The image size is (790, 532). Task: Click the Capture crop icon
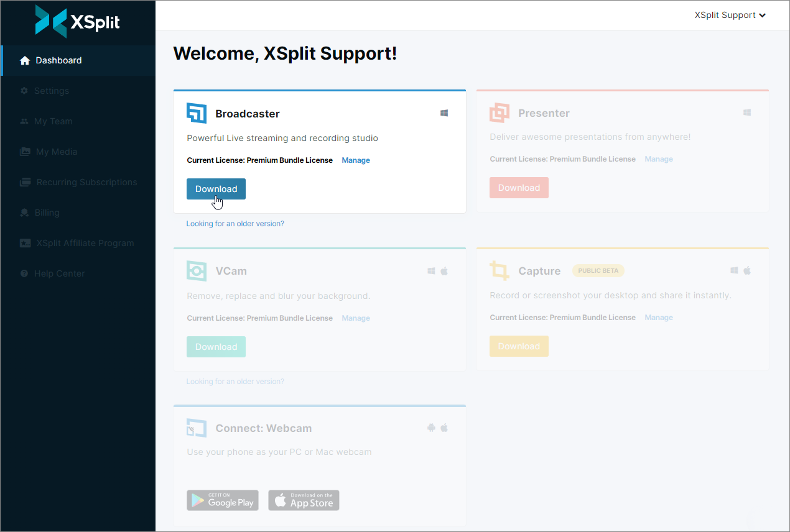(x=500, y=270)
